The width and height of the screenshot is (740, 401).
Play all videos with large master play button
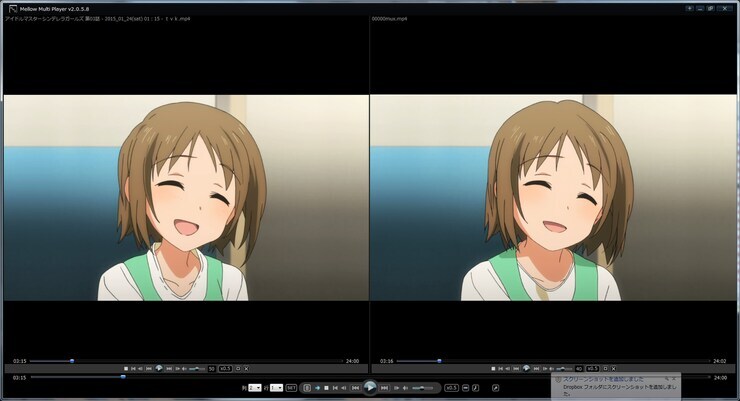coord(370,387)
